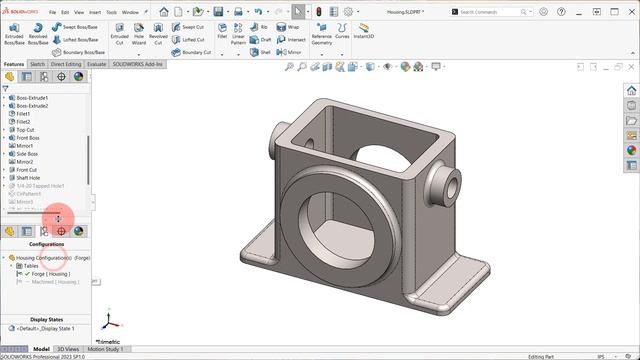640x360 pixels.
Task: Select the Mirror feature tool
Action: click(x=289, y=52)
